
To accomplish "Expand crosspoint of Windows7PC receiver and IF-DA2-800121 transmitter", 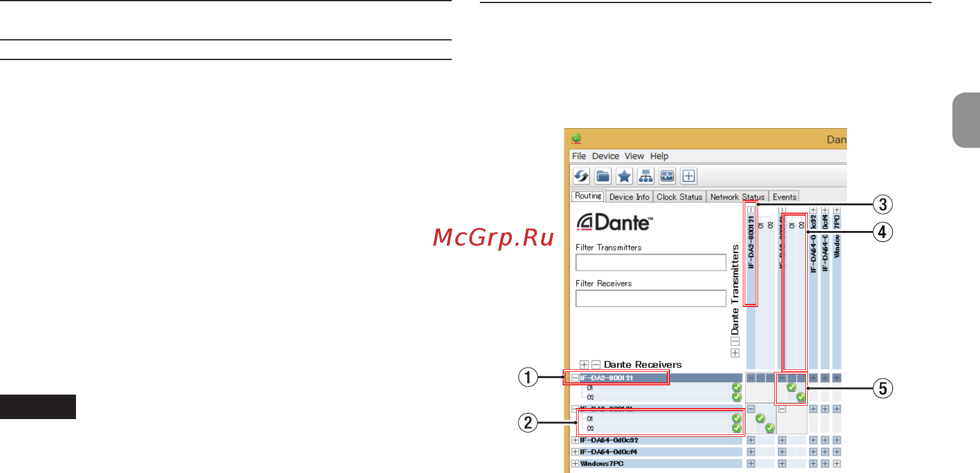I will [751, 463].
